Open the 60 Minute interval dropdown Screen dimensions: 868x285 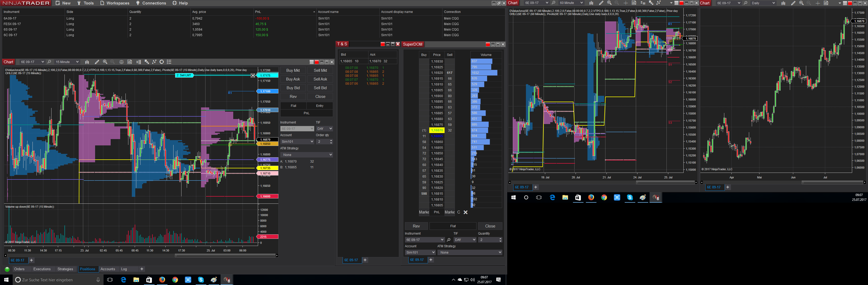coord(571,3)
